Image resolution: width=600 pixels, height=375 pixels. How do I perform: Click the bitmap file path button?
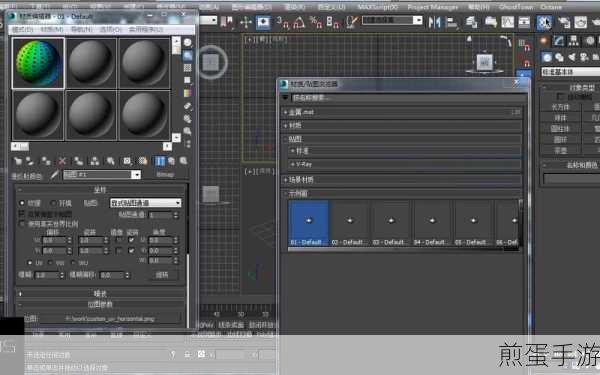pyautogui.click(x=109, y=318)
